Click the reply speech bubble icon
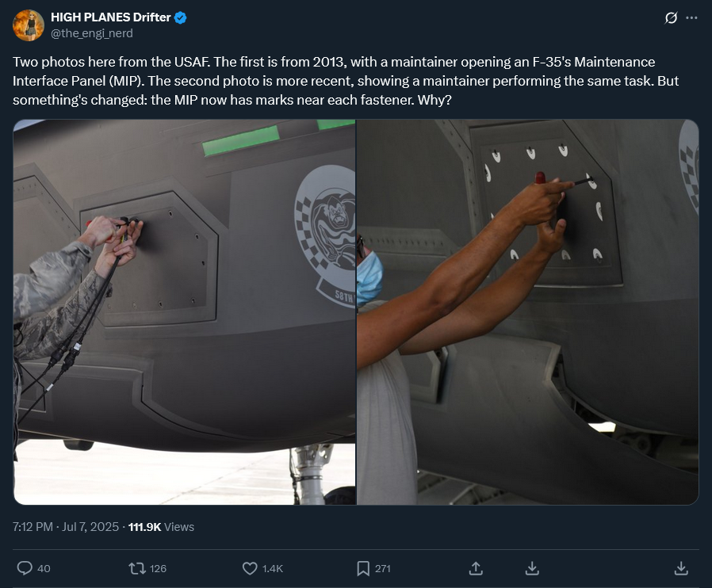712x588 pixels. (x=25, y=568)
